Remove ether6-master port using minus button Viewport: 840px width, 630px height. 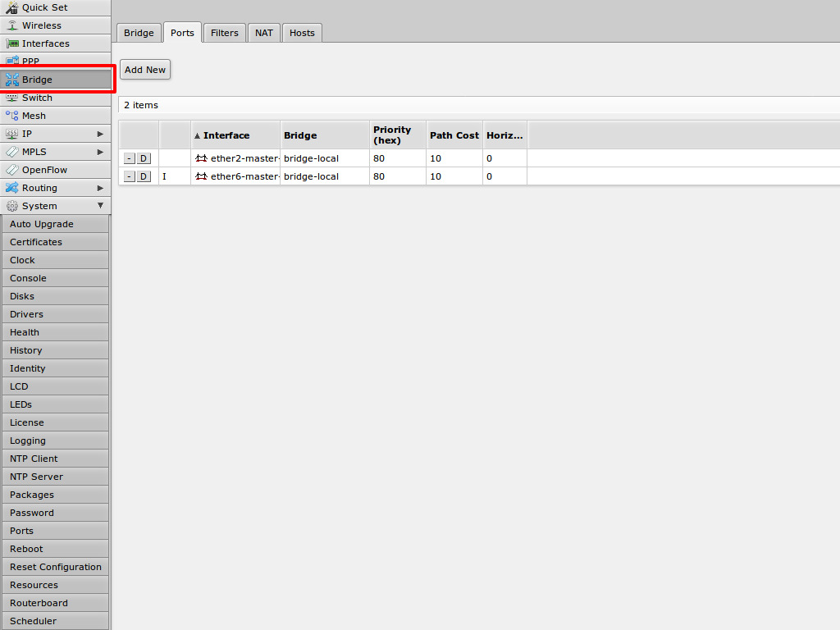tap(130, 176)
